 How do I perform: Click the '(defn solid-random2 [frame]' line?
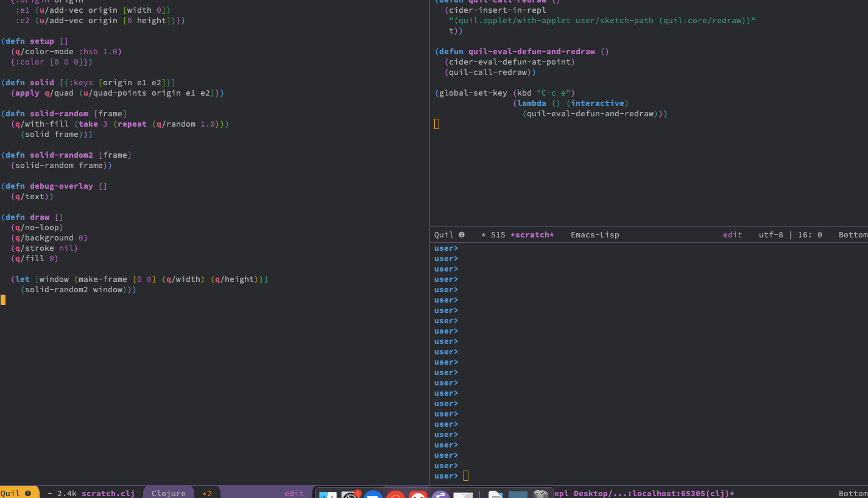(x=66, y=155)
